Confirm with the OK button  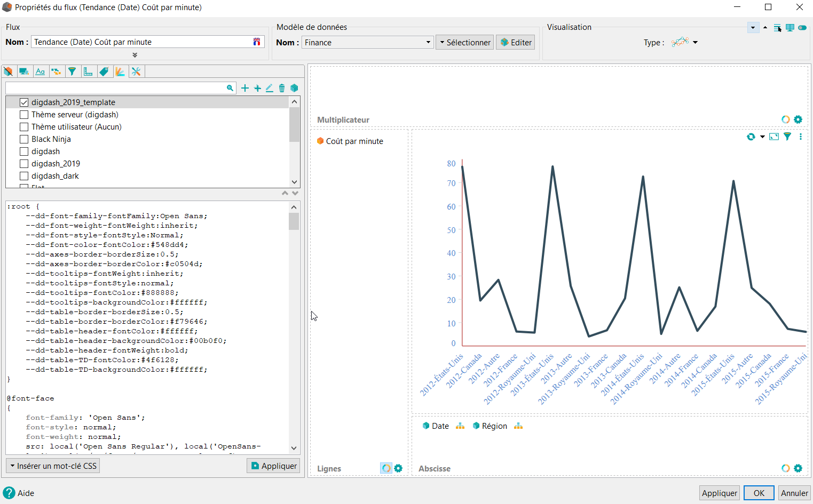759,493
